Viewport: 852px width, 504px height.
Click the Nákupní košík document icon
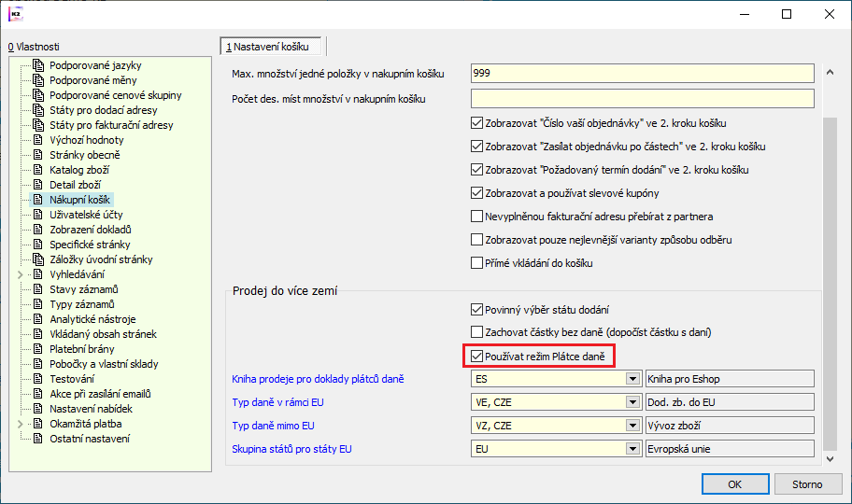pos(38,200)
